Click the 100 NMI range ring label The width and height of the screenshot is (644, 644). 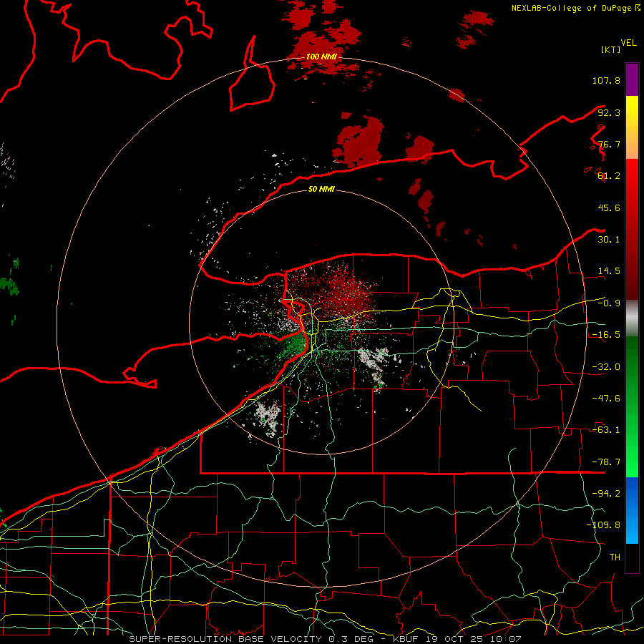[321, 57]
